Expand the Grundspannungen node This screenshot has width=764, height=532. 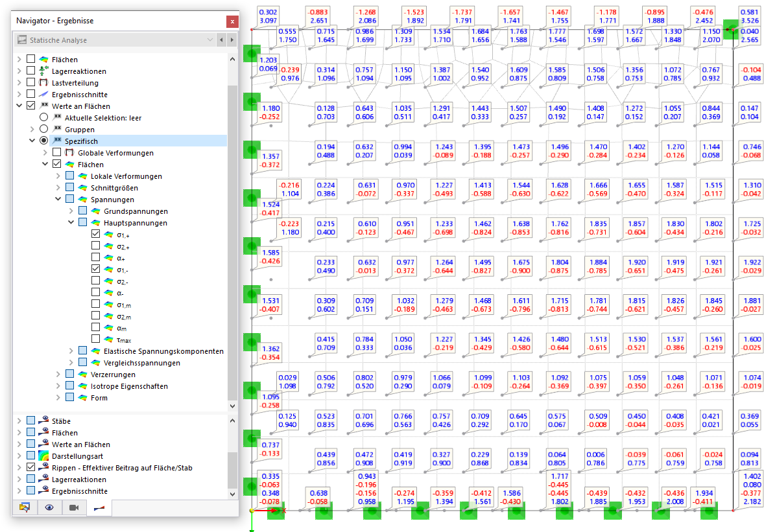(x=71, y=211)
